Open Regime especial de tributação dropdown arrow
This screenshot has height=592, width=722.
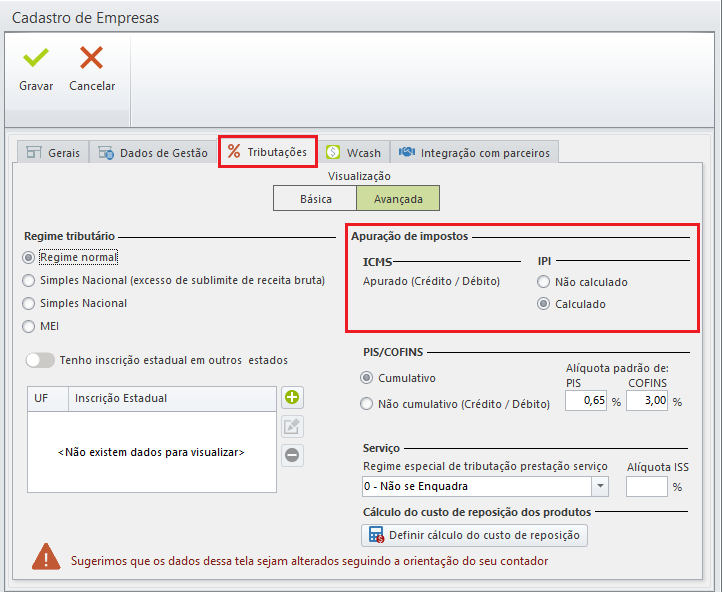pos(600,486)
